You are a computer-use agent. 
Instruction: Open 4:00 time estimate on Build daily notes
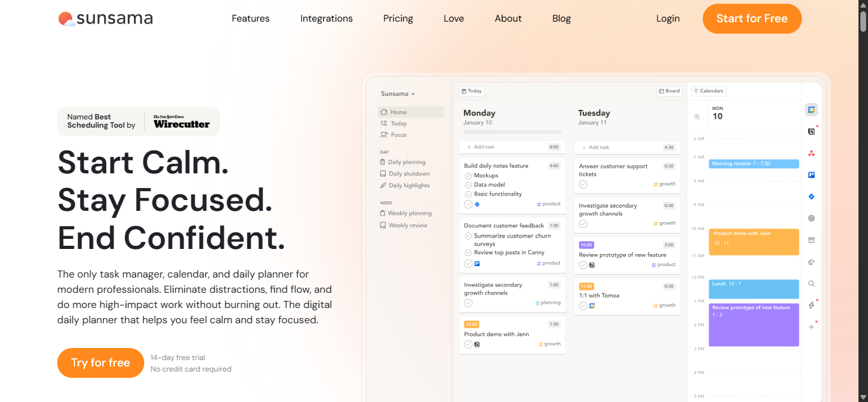pos(554,166)
